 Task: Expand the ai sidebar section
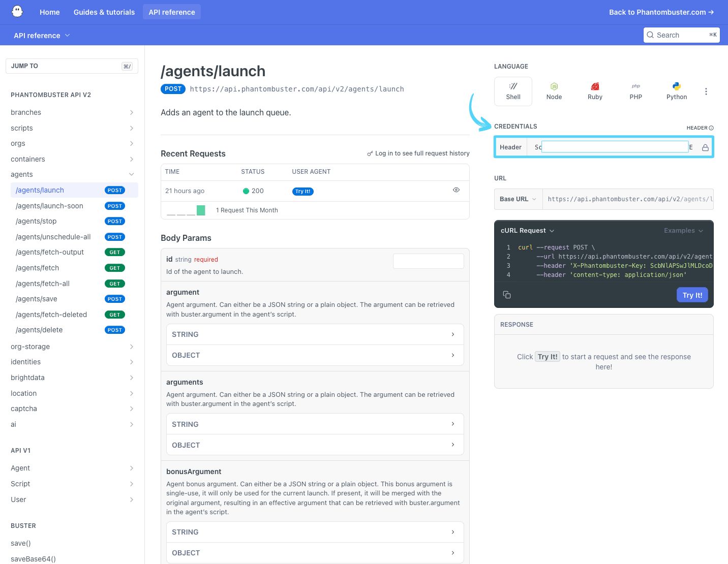coord(132,424)
